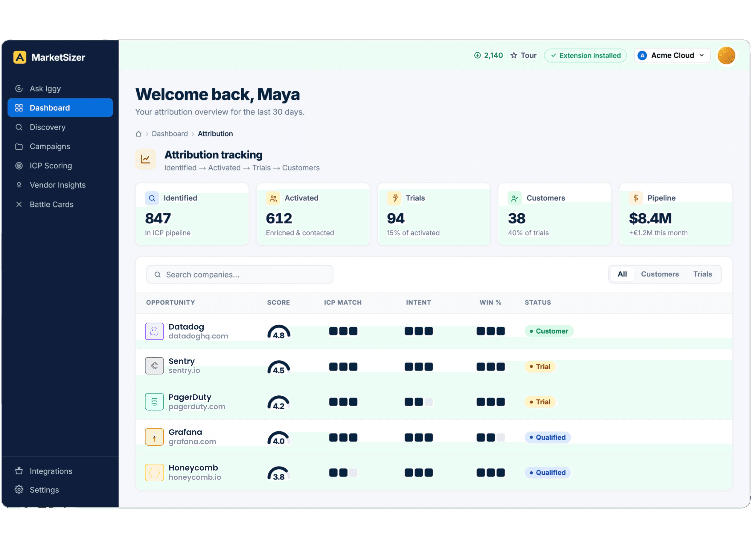Click the Customer status badge for Datadog

pos(549,331)
